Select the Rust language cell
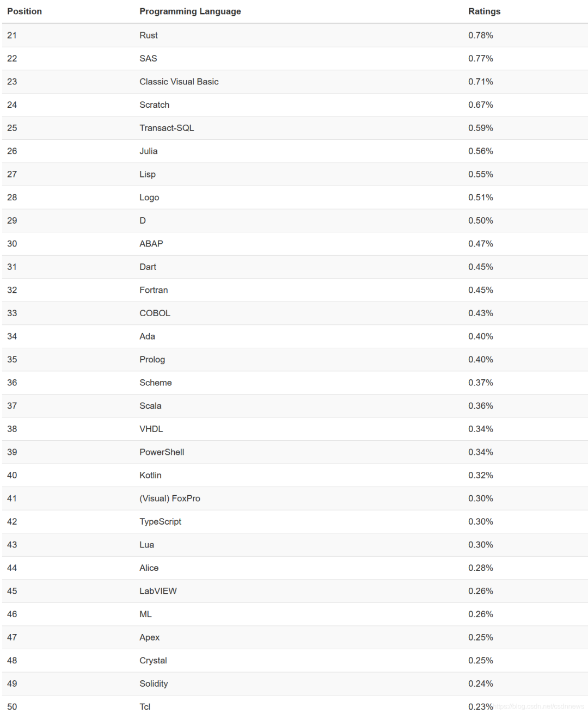This screenshot has height=714, width=588. [149, 35]
